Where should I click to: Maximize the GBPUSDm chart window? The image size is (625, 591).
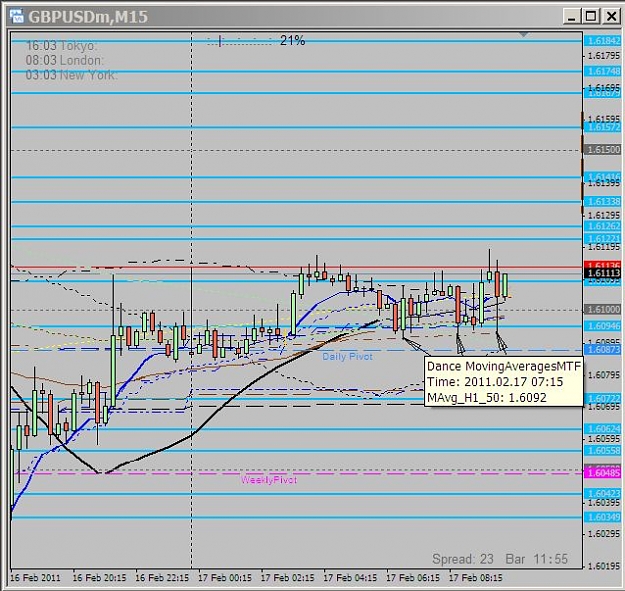point(590,16)
